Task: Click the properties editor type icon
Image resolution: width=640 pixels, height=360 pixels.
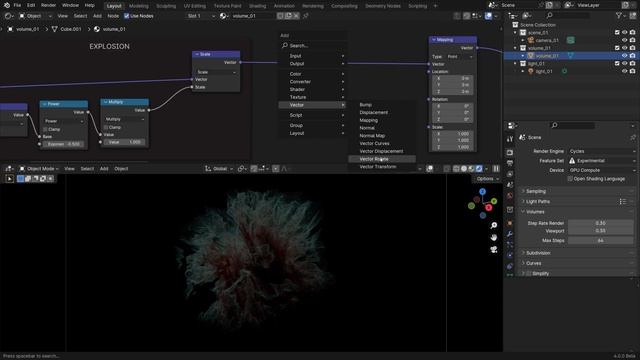Action: pyautogui.click(x=512, y=125)
